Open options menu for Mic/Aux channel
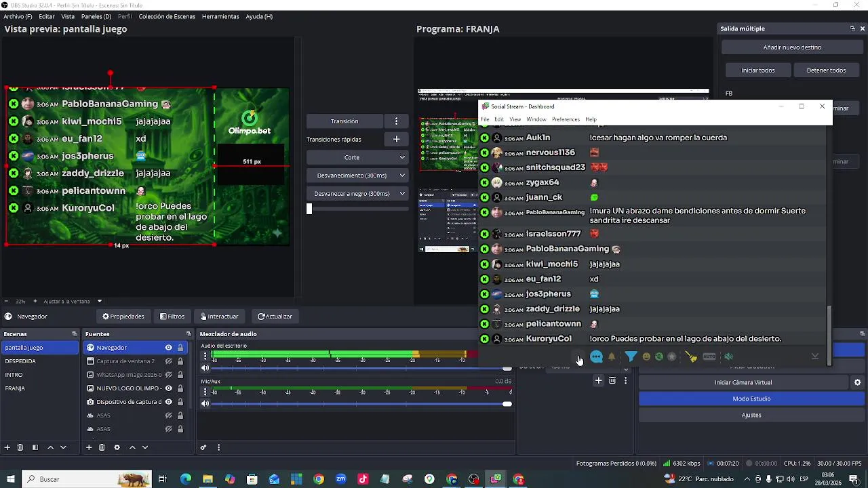The image size is (868, 488). pos(205,392)
